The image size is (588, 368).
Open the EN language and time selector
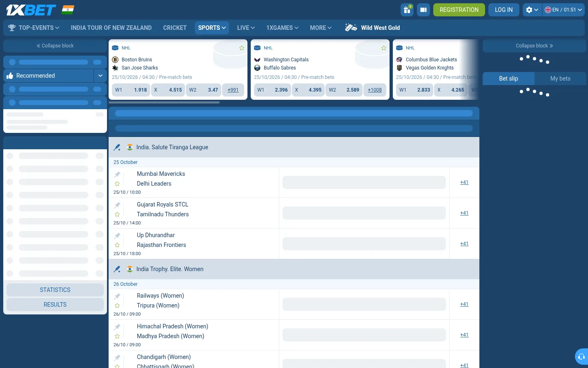563,10
